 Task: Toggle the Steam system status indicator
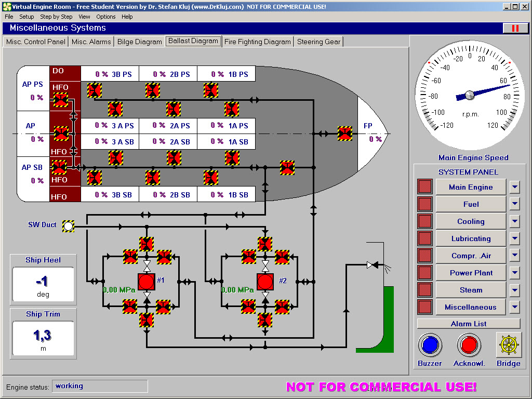424,290
